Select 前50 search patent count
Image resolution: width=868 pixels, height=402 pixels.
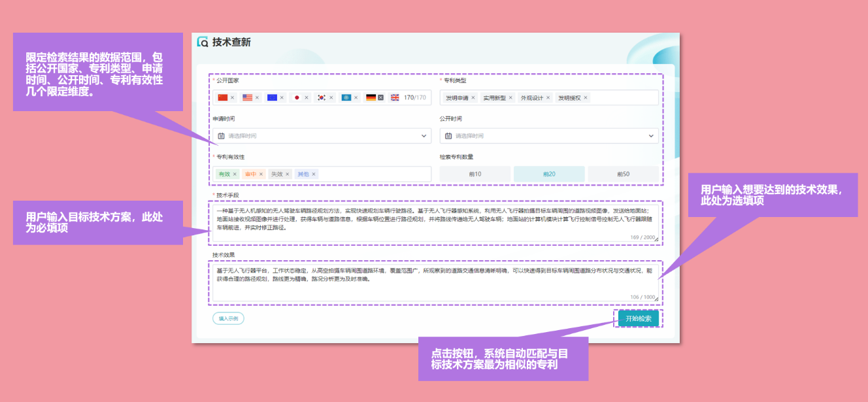623,174
